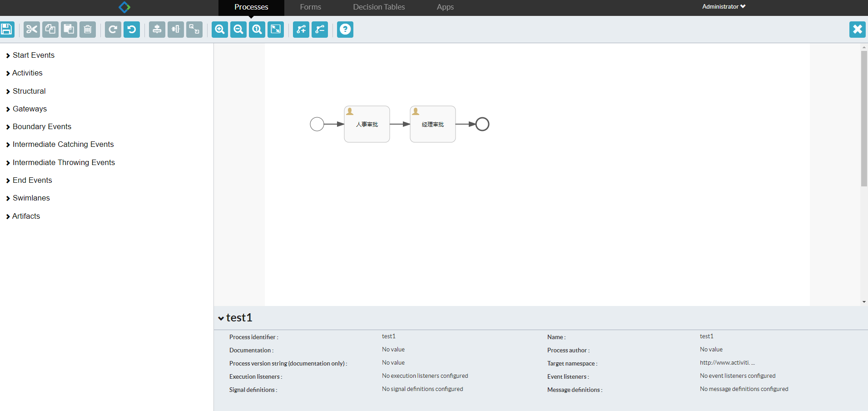Click the Message definitions label
This screenshot has height=411, width=868.
(x=575, y=390)
